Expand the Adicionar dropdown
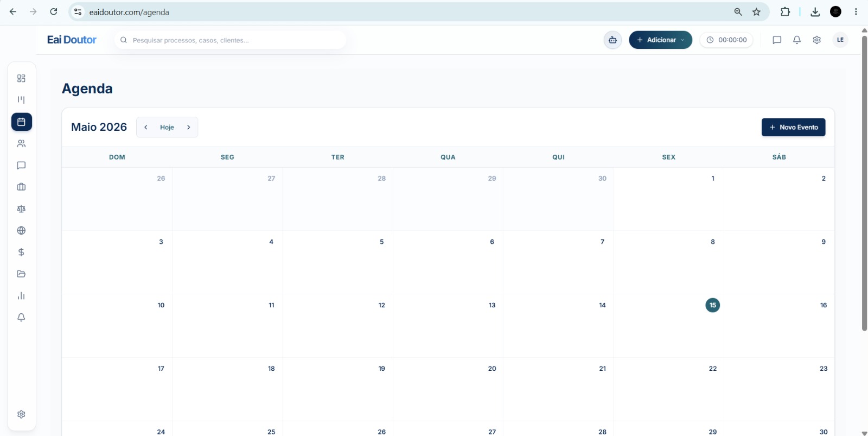Viewport: 868px width, 436px height. 661,40
